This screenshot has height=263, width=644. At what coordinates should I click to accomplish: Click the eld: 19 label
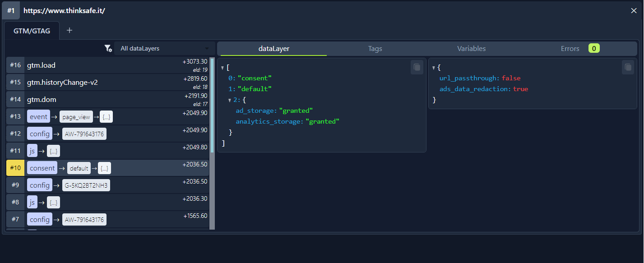point(200,70)
